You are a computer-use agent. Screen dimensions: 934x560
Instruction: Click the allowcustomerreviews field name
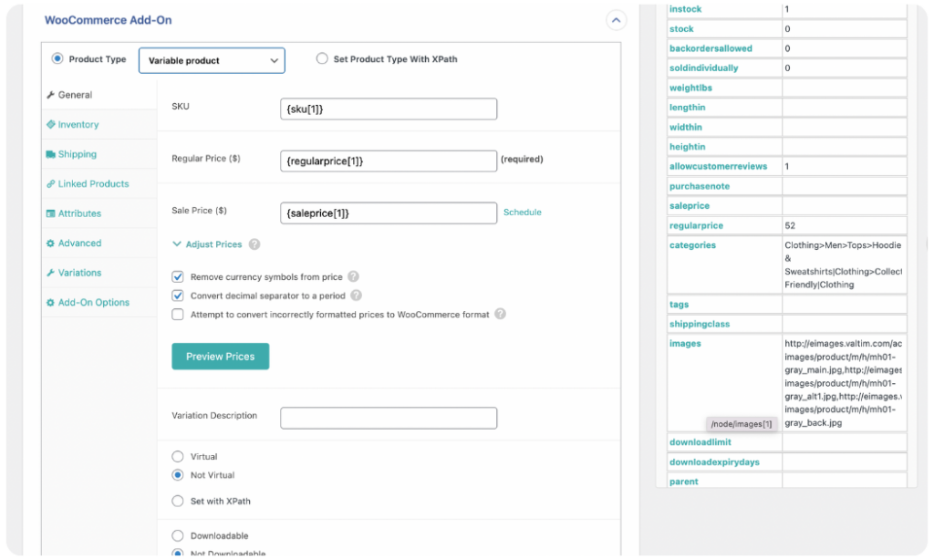point(718,166)
